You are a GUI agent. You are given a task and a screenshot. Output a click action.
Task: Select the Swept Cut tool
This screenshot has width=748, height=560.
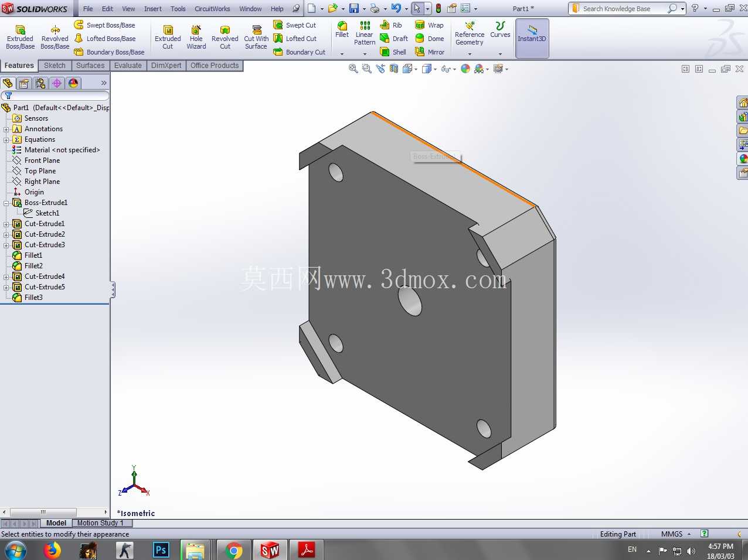pyautogui.click(x=295, y=25)
